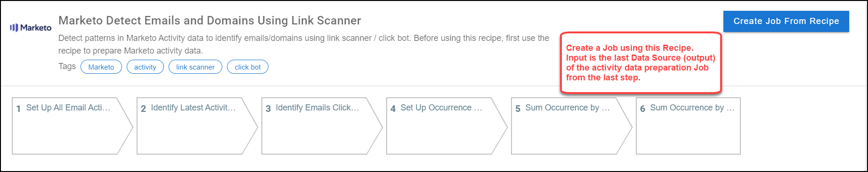Click the number 1 on the first step
Image resolution: width=868 pixels, height=172 pixels.
point(18,109)
